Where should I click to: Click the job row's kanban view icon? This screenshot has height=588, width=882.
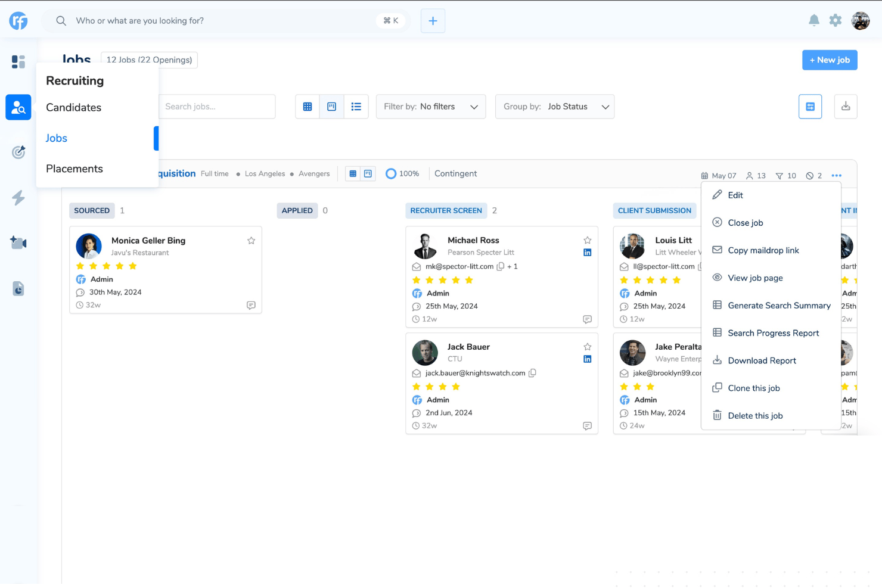(x=368, y=174)
